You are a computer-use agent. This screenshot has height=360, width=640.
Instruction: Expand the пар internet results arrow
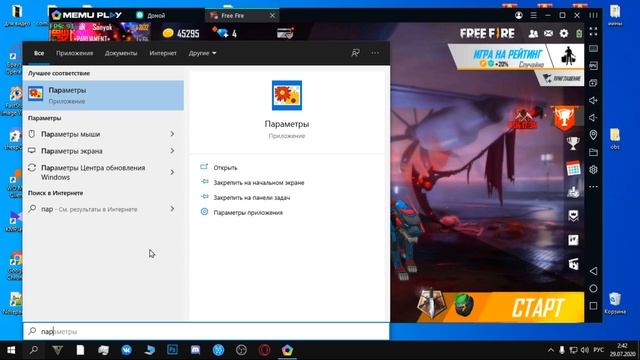tap(172, 209)
